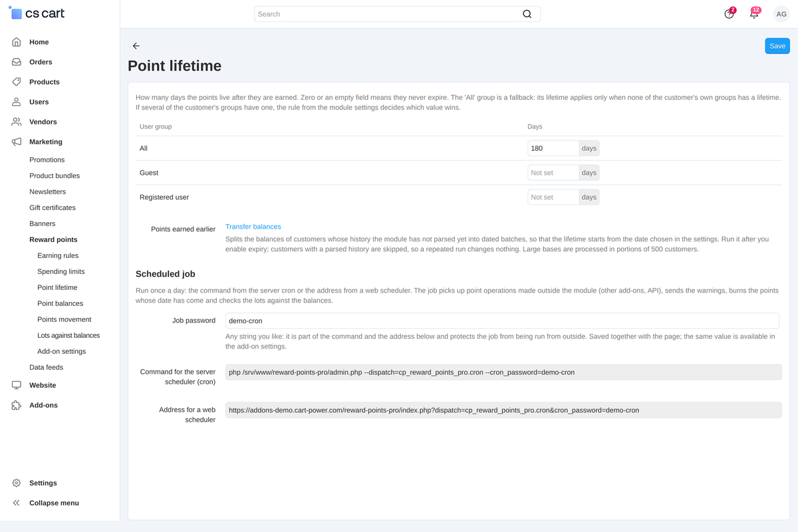Image resolution: width=798 pixels, height=532 pixels.
Task: Click the Transfer balances link
Action: [x=253, y=227]
